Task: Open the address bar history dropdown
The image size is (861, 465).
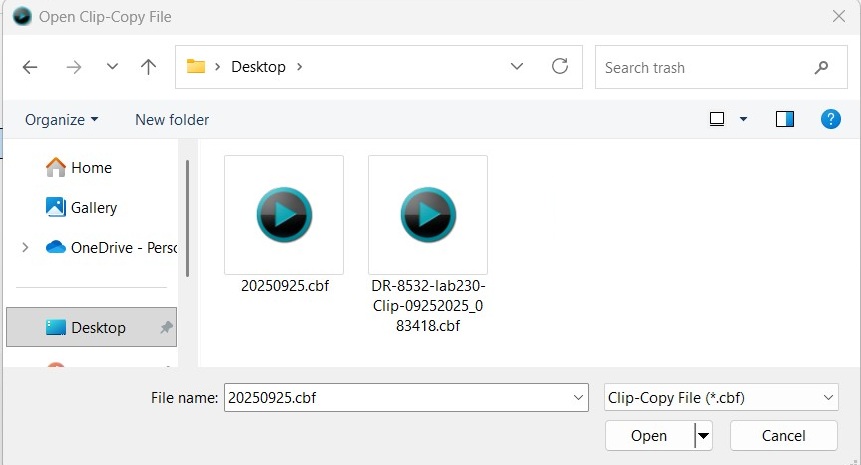Action: pyautogui.click(x=517, y=66)
